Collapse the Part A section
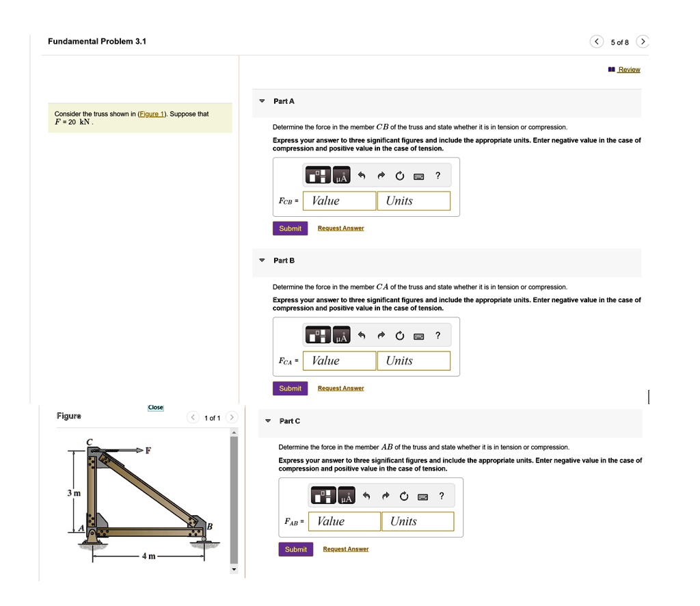This screenshot has width=700, height=606. point(262,101)
